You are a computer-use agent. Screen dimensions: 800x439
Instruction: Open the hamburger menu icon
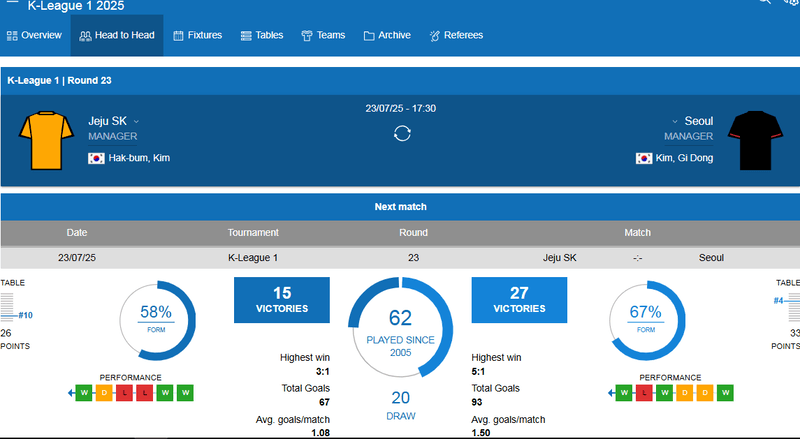pos(12,3)
